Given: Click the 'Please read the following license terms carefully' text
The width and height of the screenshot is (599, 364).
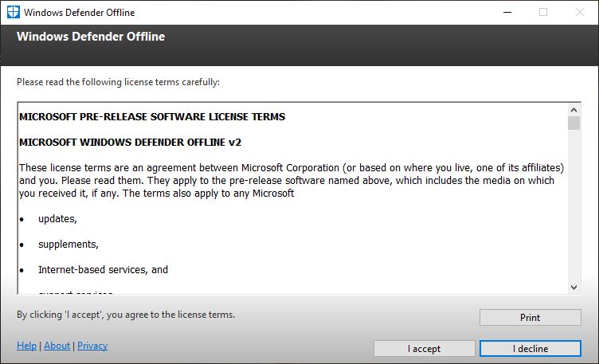Looking at the screenshot, I should [118, 82].
